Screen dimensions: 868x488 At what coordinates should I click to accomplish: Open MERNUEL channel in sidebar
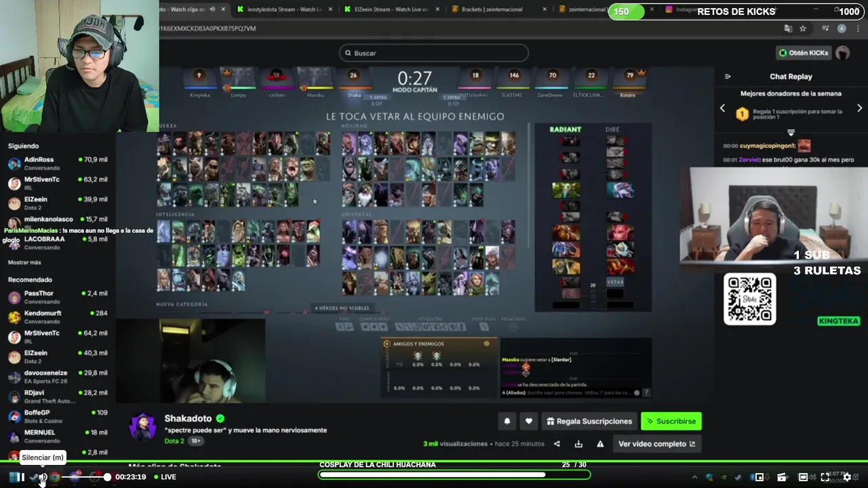click(58, 435)
